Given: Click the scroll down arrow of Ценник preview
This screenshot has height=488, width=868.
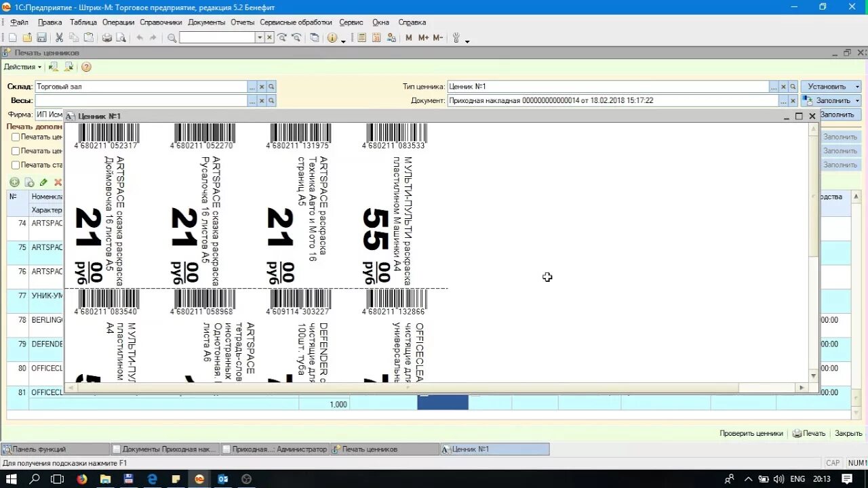Looking at the screenshot, I should click(814, 375).
